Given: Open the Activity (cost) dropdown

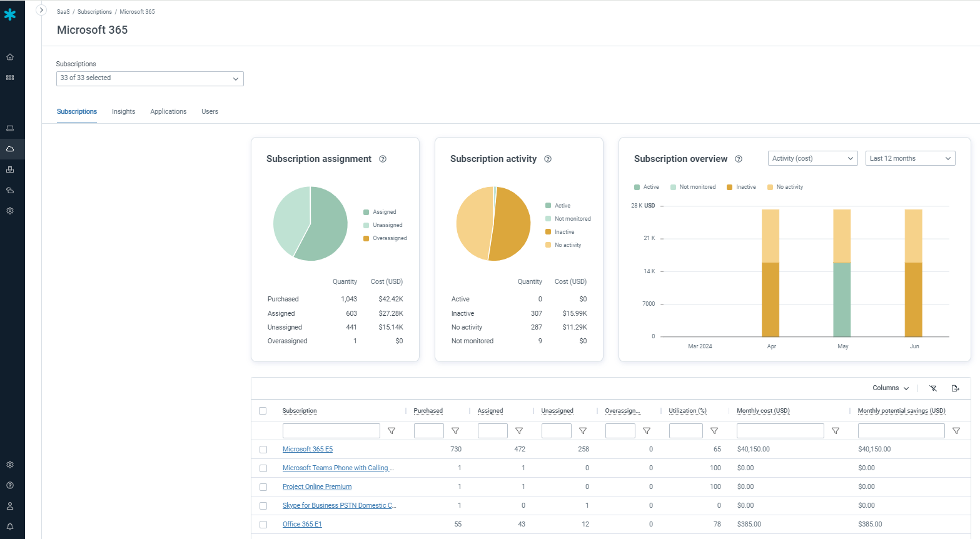Looking at the screenshot, I should point(812,159).
